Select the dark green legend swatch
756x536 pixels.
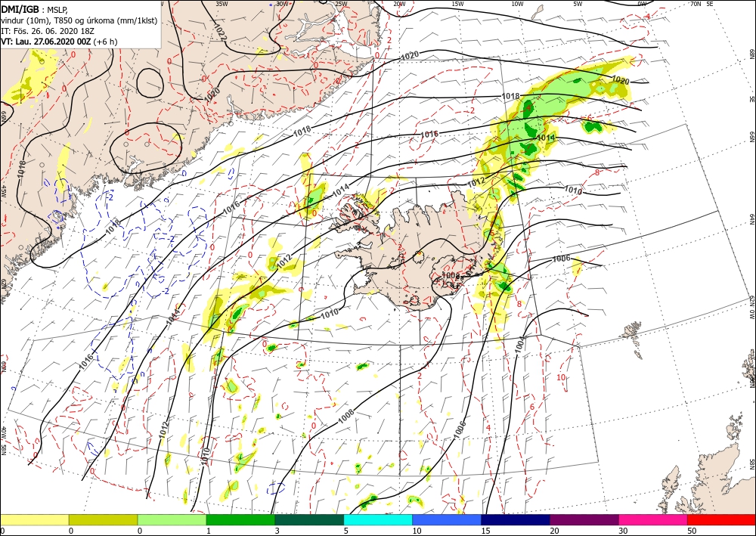click(x=309, y=519)
